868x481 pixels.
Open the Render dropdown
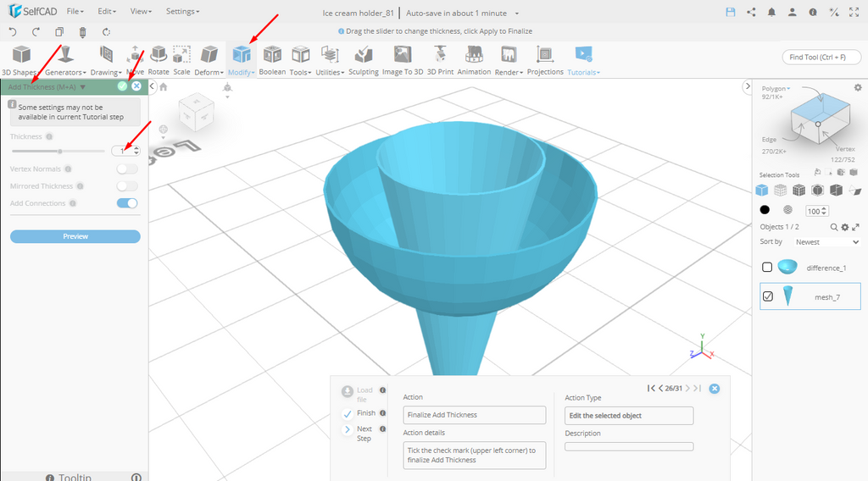[509, 60]
